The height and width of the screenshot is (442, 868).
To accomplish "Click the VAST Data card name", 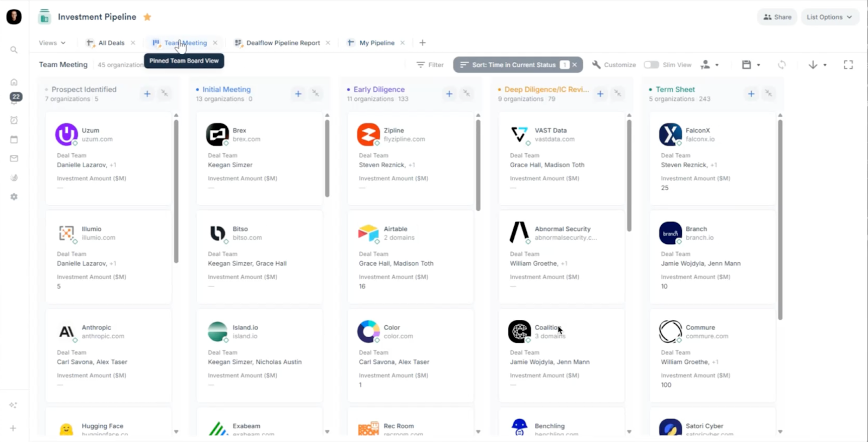I will pyautogui.click(x=551, y=130).
